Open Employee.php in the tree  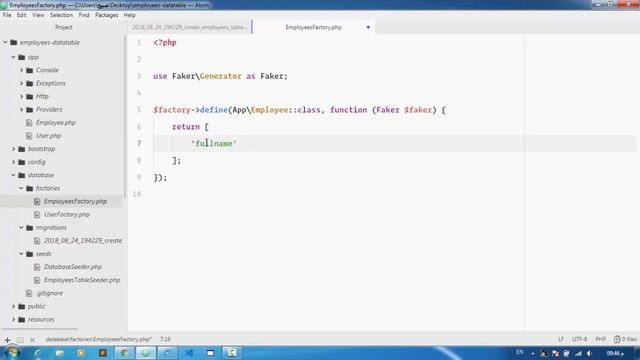pyautogui.click(x=56, y=122)
